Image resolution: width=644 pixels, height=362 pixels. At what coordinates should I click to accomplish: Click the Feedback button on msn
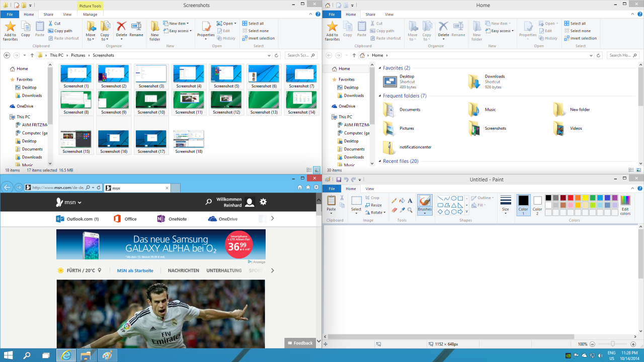click(300, 343)
